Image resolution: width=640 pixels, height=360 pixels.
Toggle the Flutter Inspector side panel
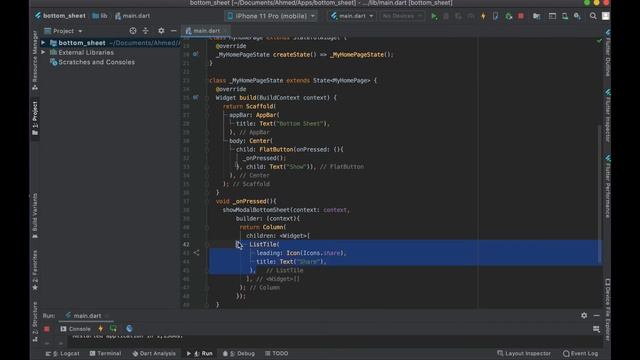click(x=607, y=116)
